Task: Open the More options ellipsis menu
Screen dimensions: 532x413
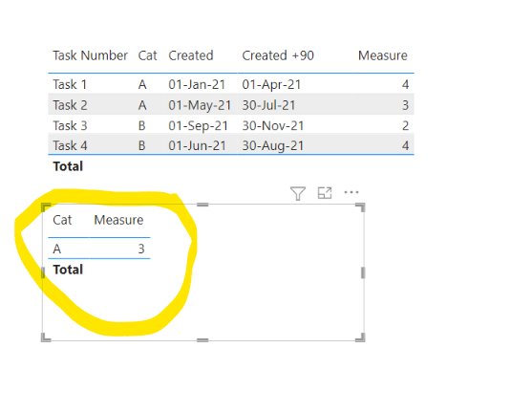Action: pyautogui.click(x=351, y=192)
